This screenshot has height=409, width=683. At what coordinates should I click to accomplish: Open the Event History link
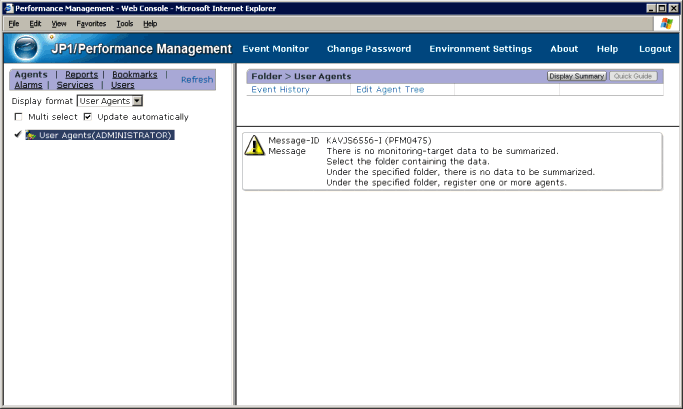point(281,89)
